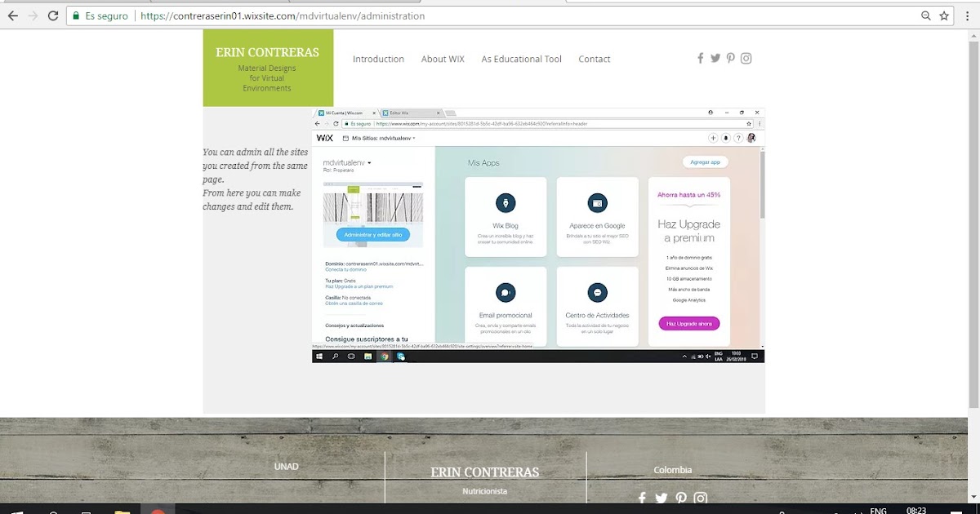
Task: Click the Facebook icon in the page header
Action: [x=700, y=58]
